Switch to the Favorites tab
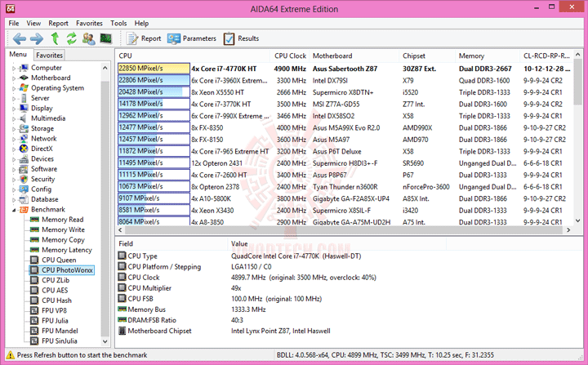Viewport: 588px width, 365px height. [x=49, y=56]
